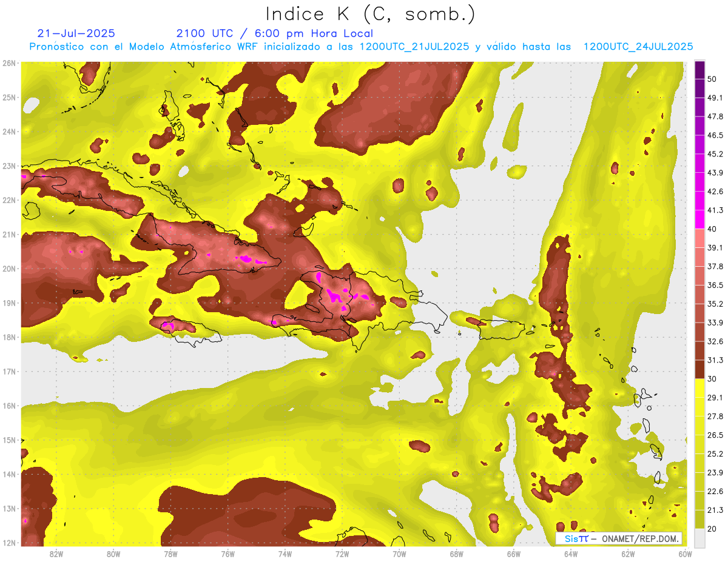Click the color scale value "39.1"
Image resolution: width=728 pixels, height=562 pixels.
[x=715, y=247]
